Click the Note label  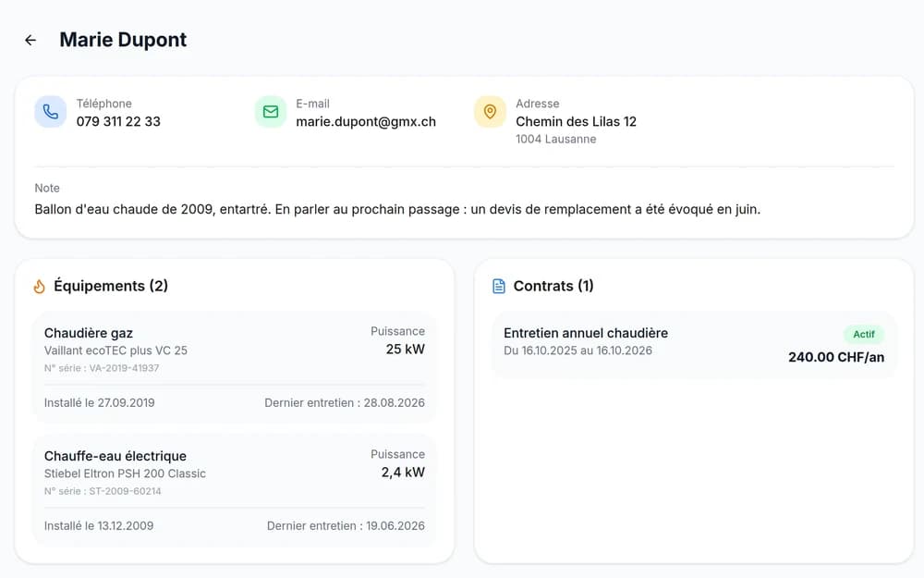pyautogui.click(x=47, y=188)
